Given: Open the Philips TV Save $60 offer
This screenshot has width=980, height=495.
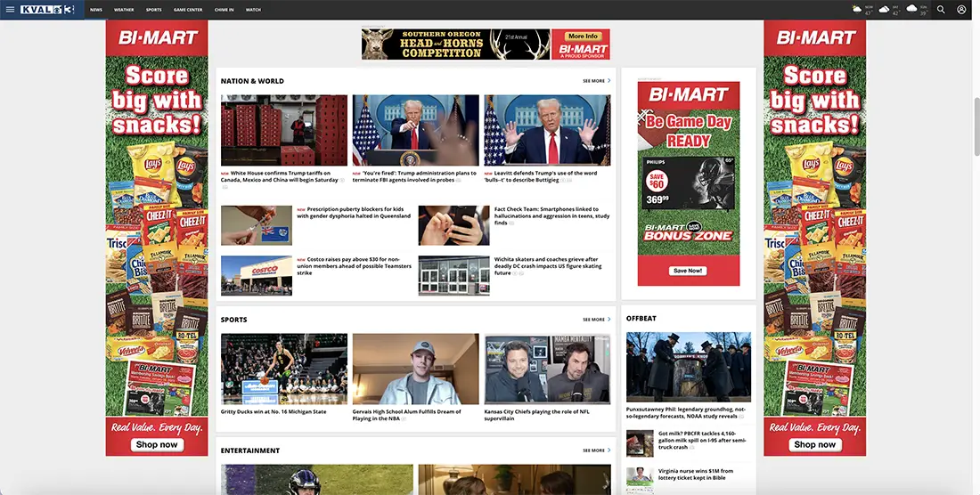Looking at the screenshot, I should [x=688, y=183].
